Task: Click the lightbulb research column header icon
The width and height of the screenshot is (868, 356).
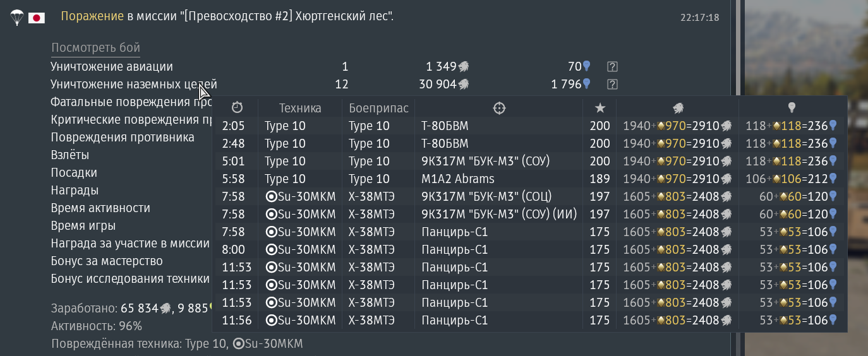Action: coord(791,108)
